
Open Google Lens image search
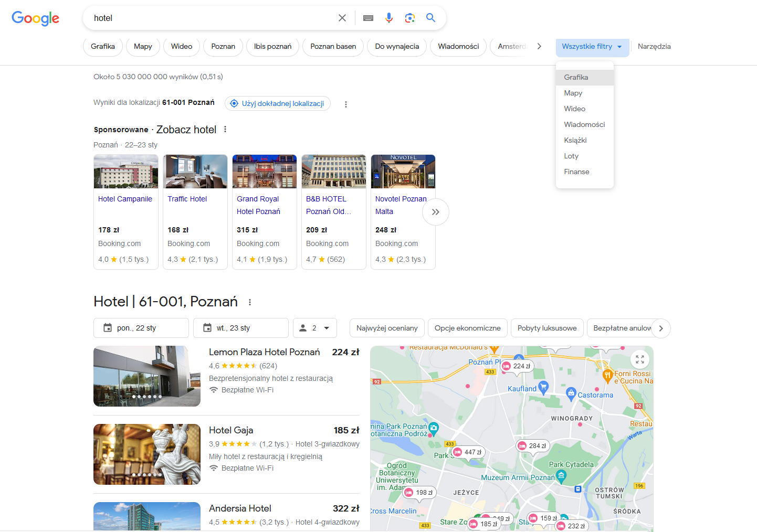point(410,17)
